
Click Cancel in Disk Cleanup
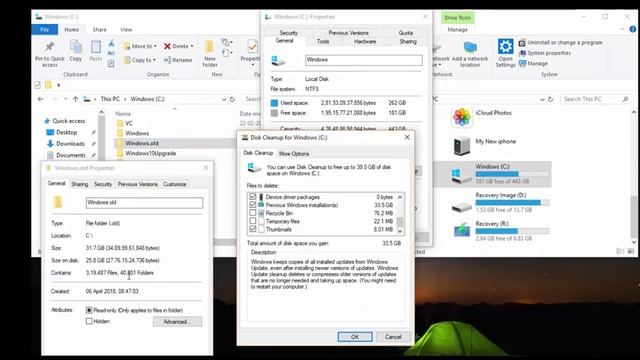tap(393, 337)
